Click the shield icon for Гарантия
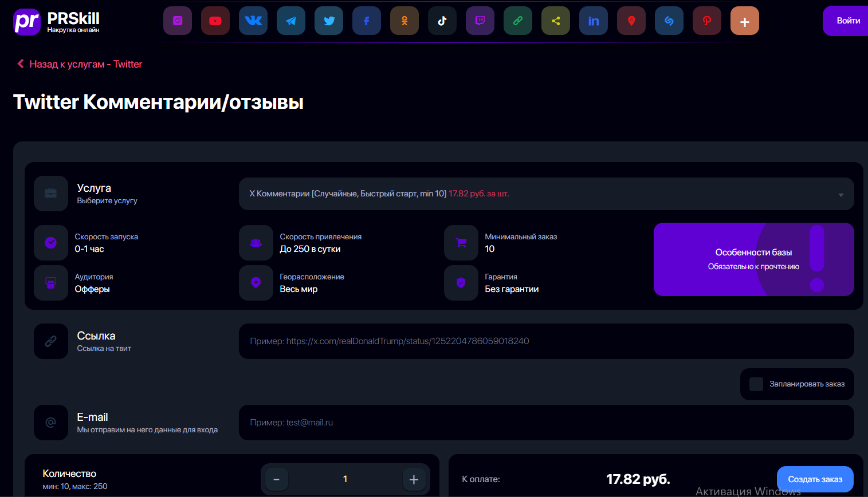 click(x=461, y=283)
